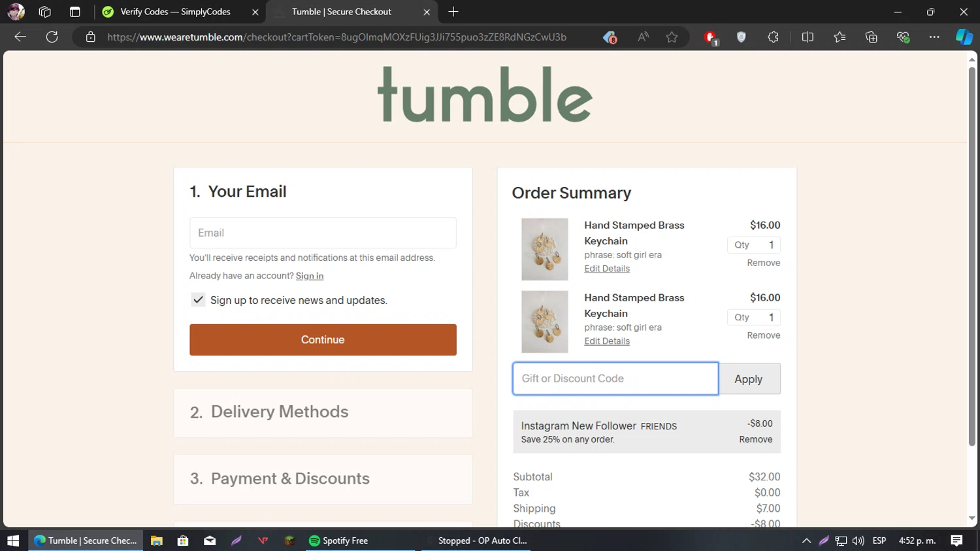Toggle split screen view
Screen dimensions: 980x551
pyautogui.click(x=808, y=37)
